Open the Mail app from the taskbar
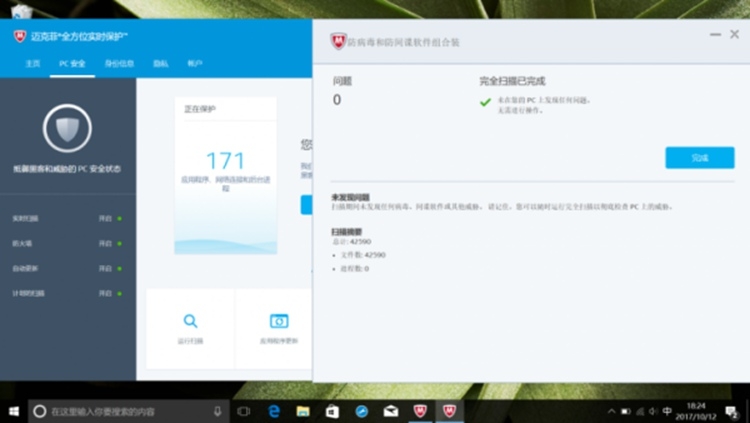The image size is (750, 423). pos(391,411)
